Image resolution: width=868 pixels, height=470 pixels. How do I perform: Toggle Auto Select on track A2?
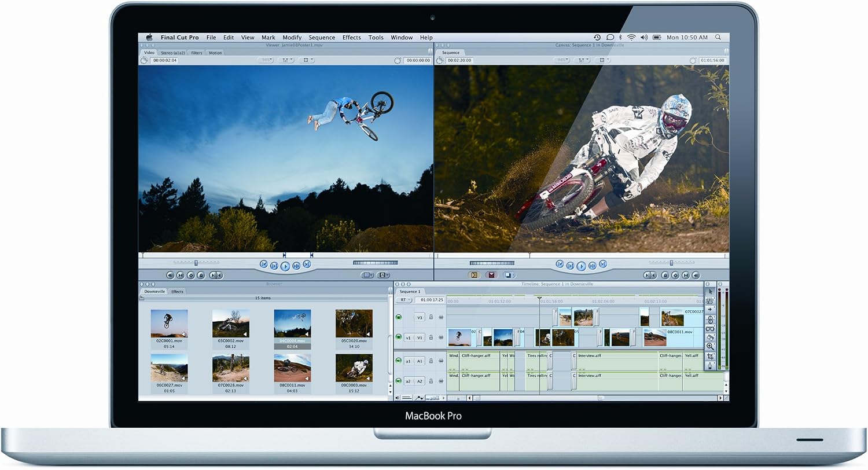(441, 381)
